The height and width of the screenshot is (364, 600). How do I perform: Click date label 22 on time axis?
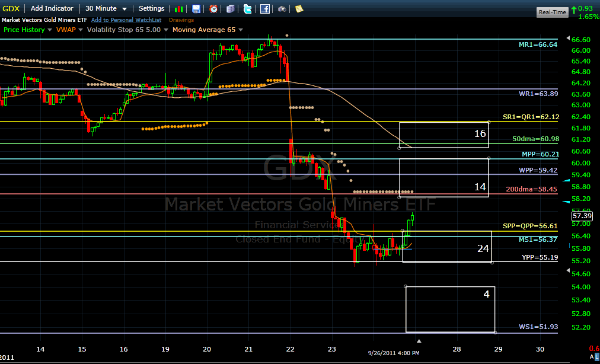tap(291, 349)
